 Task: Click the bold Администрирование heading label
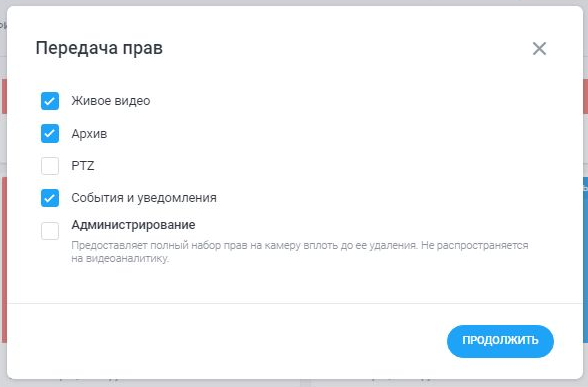133,225
